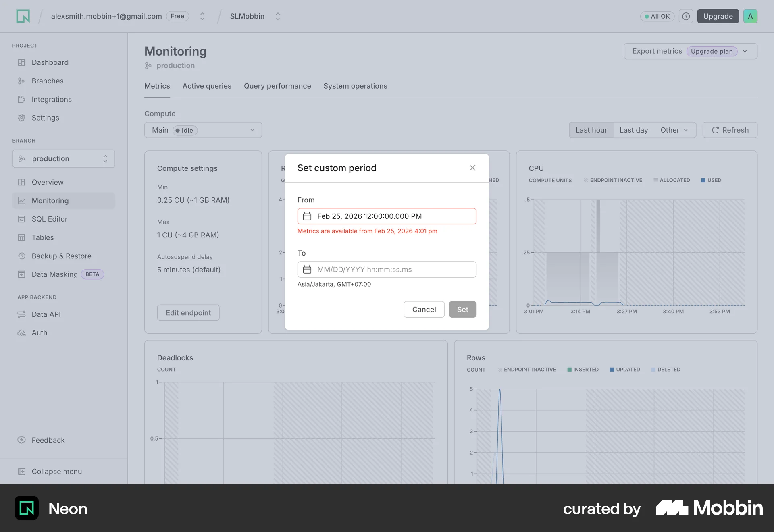Open the Query performance tab
Viewport: 774px width, 532px height.
coord(277,86)
